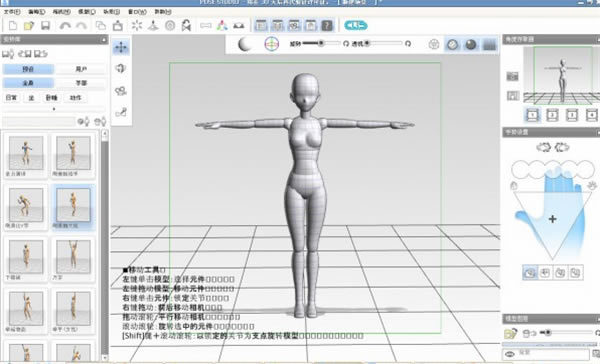
Task: Click the colored rotation gizmo circle icon
Action: pyautogui.click(x=271, y=44)
